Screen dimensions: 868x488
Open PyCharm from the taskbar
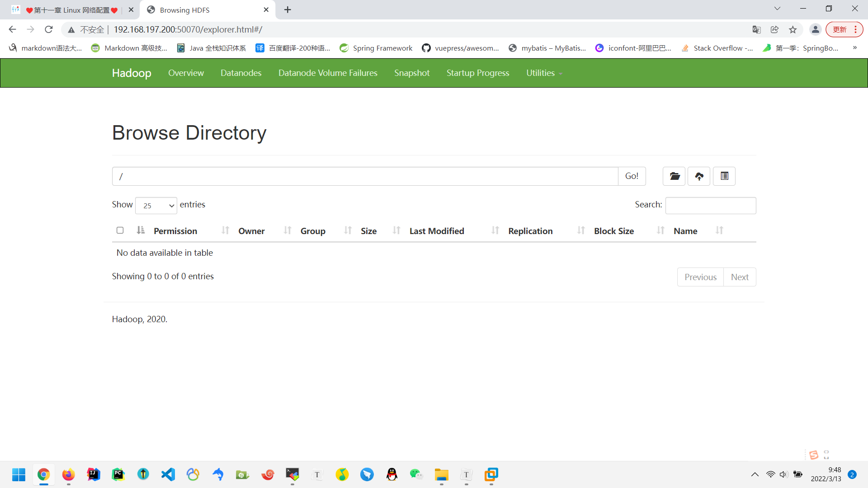coord(118,474)
